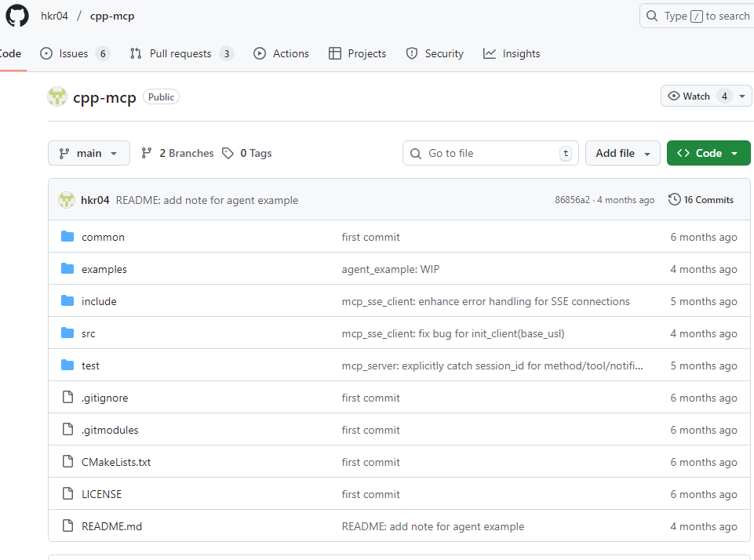
Task: Open commit 'mcp_sse_client: enhance error handling for SSE connections'
Action: coord(486,301)
